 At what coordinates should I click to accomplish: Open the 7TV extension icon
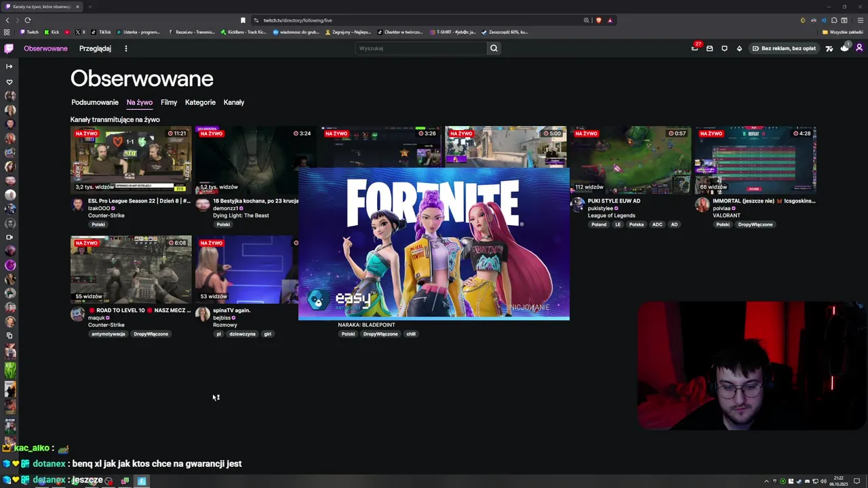829,48
